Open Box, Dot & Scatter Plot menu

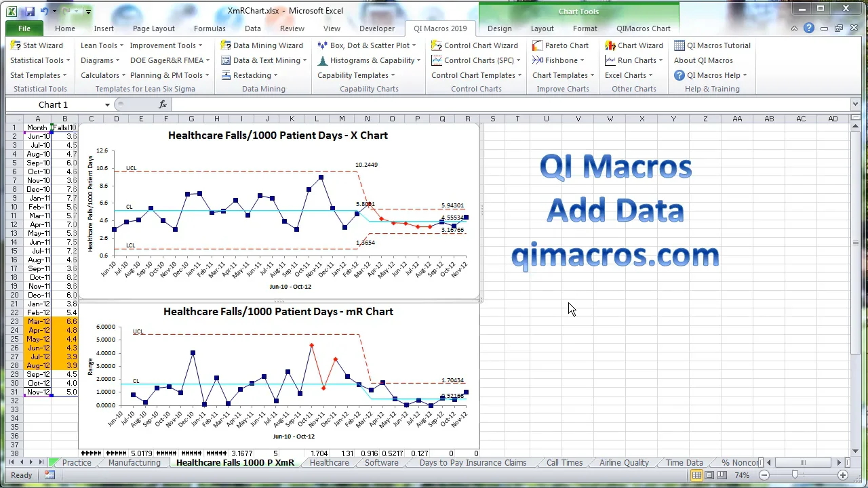point(367,45)
